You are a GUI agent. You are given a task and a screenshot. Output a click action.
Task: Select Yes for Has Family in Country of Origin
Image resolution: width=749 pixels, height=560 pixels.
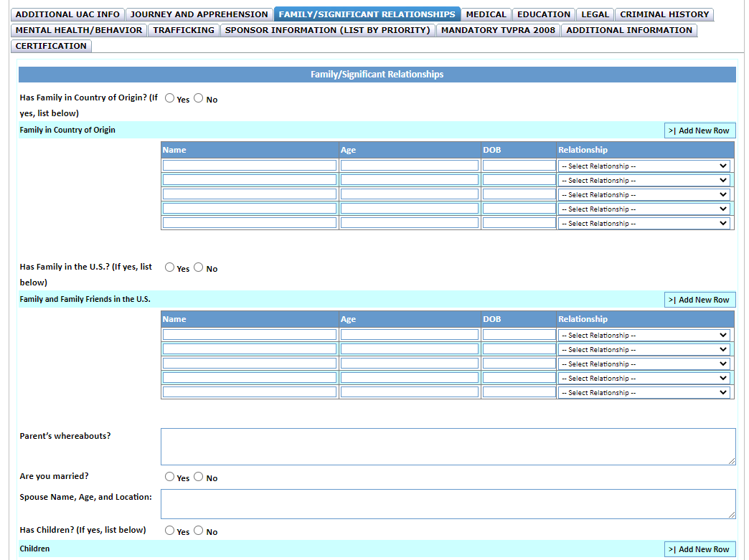pyautogui.click(x=170, y=99)
